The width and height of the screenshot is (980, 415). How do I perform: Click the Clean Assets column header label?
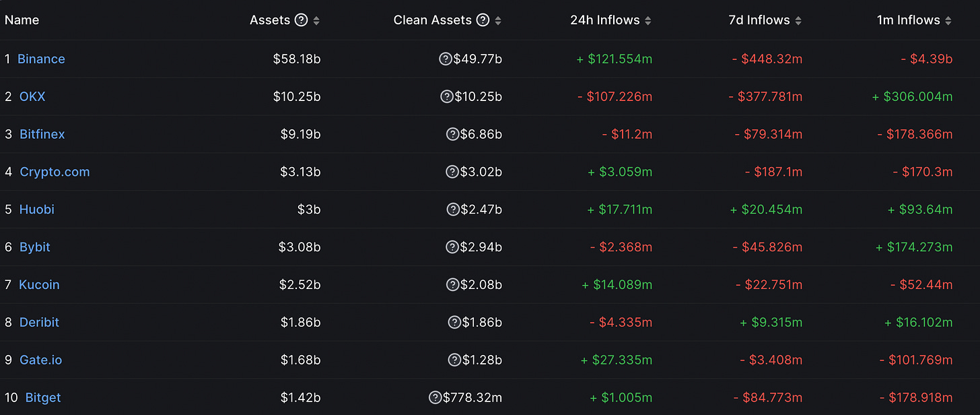(433, 20)
